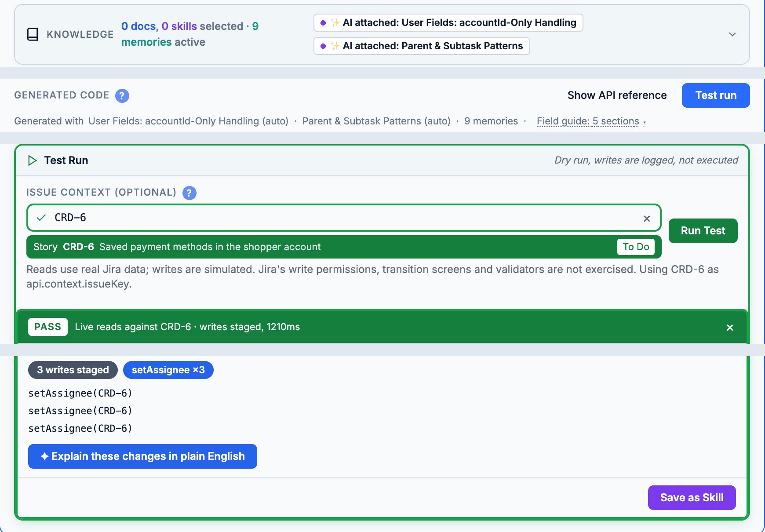Click the Test Run play triangle icon
Image resolution: width=765 pixels, height=532 pixels.
point(32,160)
